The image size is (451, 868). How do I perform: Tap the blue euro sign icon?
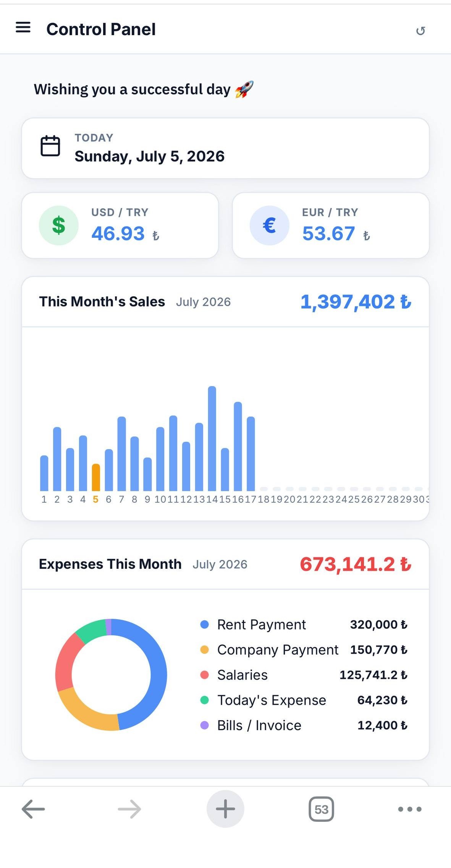coord(270,226)
